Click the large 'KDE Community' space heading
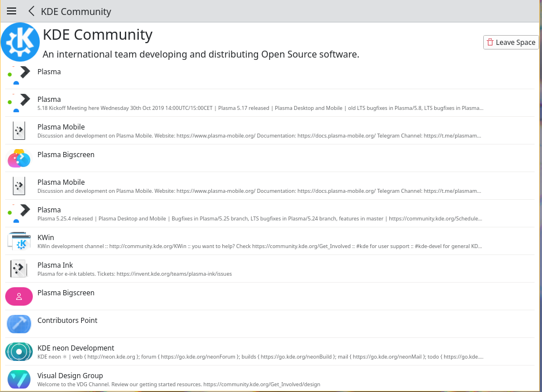This screenshot has width=542, height=392. [97, 35]
